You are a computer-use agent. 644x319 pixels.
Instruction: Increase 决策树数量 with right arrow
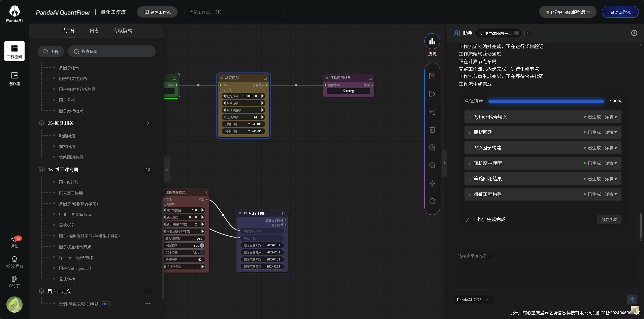[203, 210]
